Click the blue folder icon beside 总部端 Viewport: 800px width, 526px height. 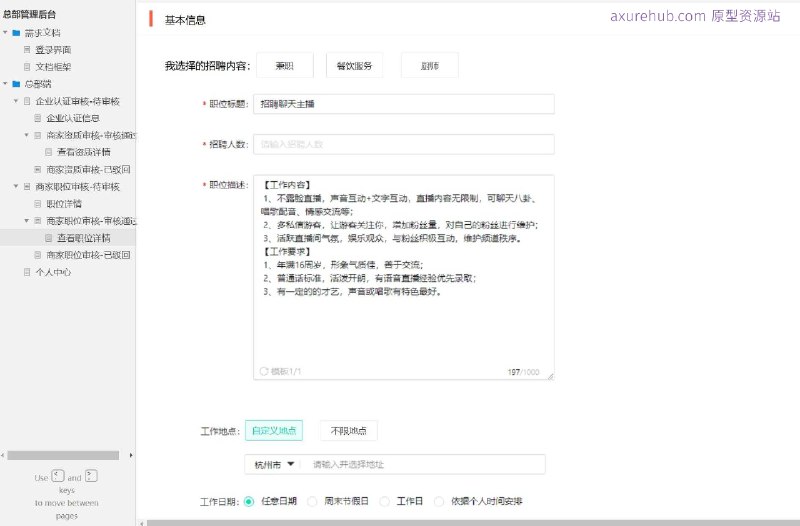pos(16,84)
